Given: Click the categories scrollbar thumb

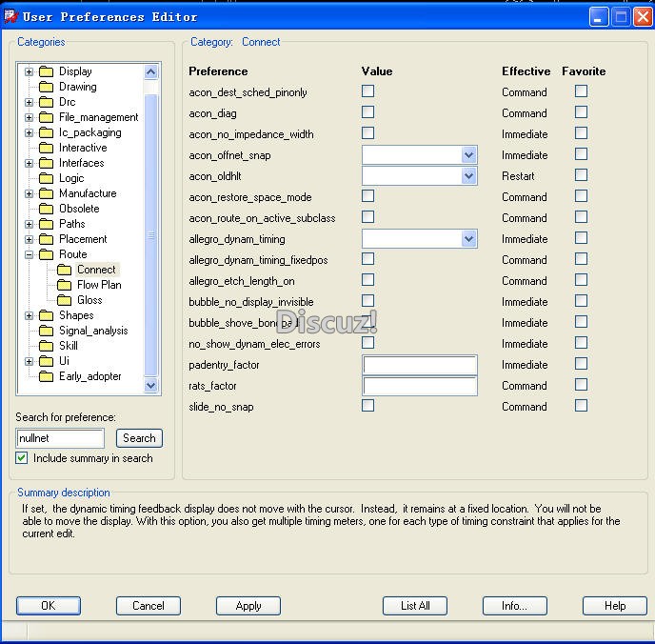Looking at the screenshot, I should pos(150,235).
